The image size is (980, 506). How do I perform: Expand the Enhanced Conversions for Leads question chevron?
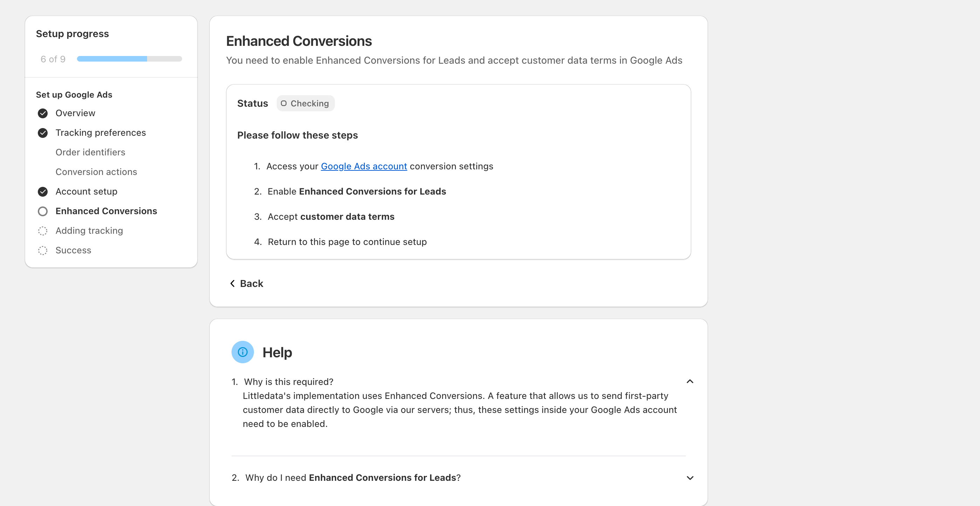pos(690,478)
